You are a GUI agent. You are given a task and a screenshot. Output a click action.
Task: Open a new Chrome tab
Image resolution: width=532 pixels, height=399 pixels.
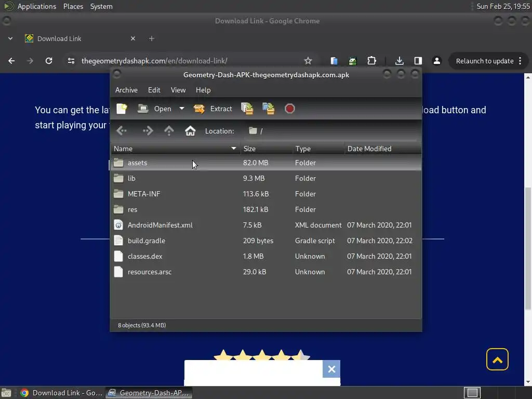[x=152, y=38]
